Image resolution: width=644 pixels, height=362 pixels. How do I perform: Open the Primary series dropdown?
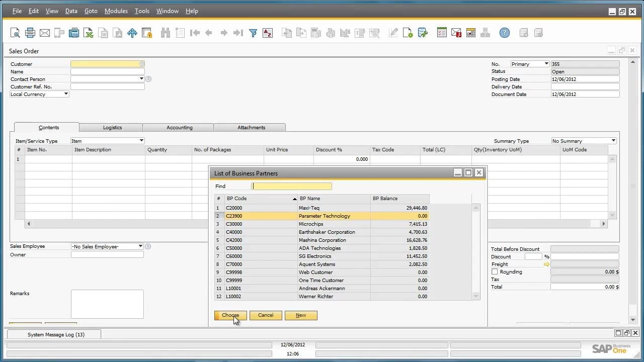(x=546, y=64)
